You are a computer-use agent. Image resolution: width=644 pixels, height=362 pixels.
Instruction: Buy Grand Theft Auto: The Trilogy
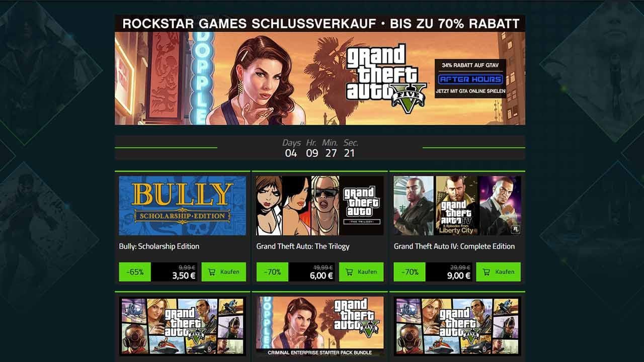[361, 272]
